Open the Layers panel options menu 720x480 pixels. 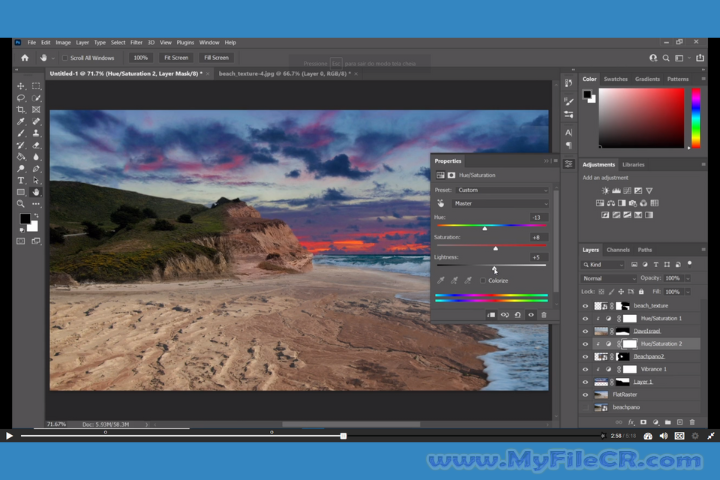[x=703, y=249]
